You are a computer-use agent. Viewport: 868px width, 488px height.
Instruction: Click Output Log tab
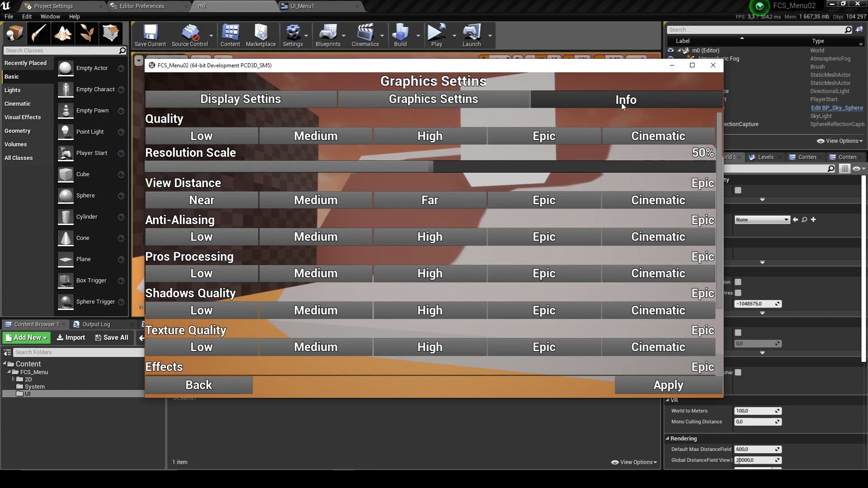(x=96, y=324)
